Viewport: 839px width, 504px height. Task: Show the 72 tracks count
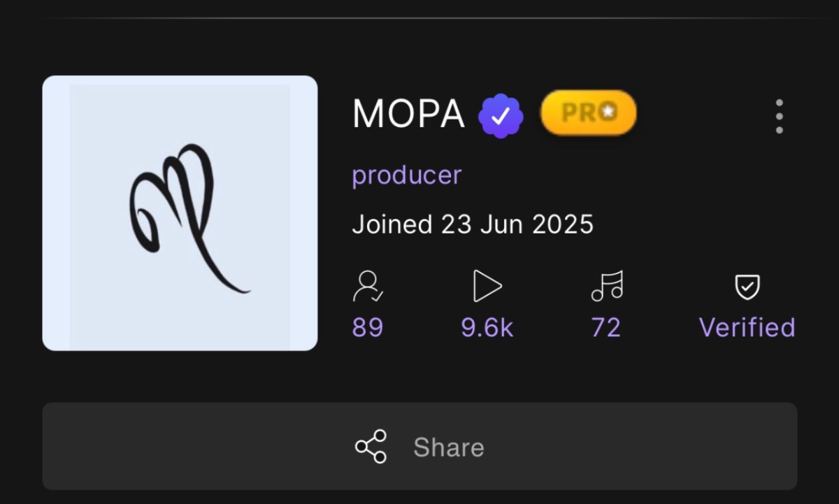click(606, 327)
